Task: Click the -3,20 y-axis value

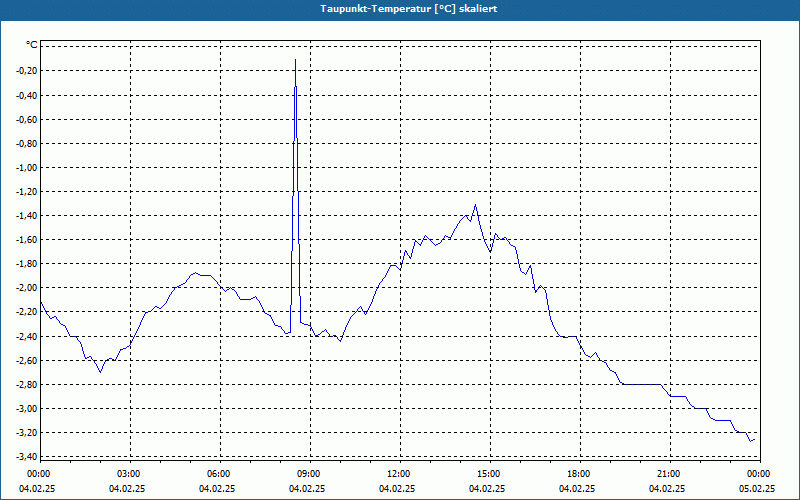Action: coord(27,433)
